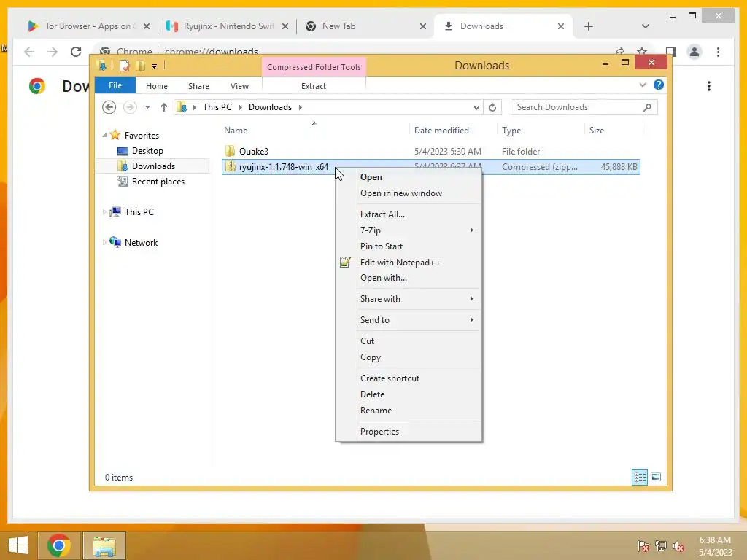Open Chrome three-dot main menu

[x=718, y=52]
